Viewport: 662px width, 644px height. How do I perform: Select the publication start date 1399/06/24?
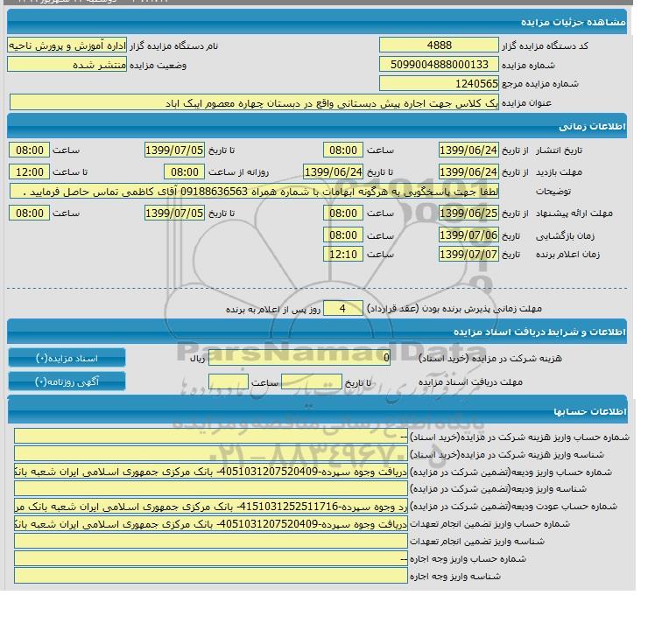[x=468, y=150]
